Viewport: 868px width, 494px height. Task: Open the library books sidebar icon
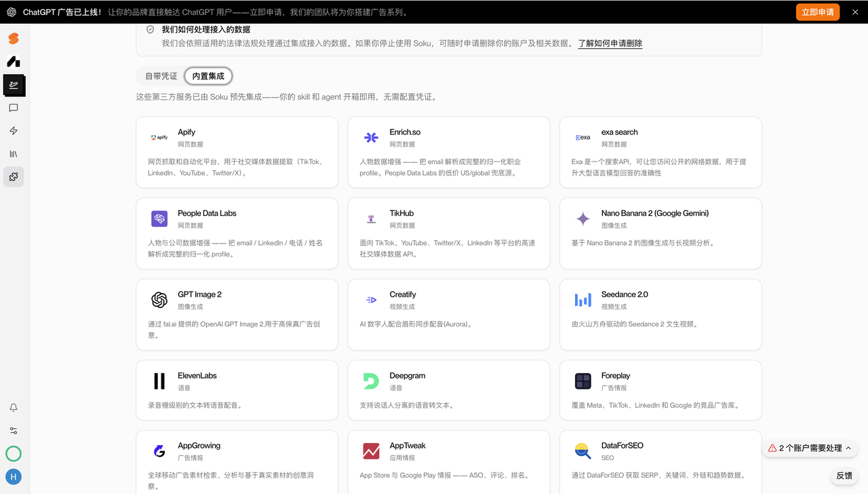[14, 154]
